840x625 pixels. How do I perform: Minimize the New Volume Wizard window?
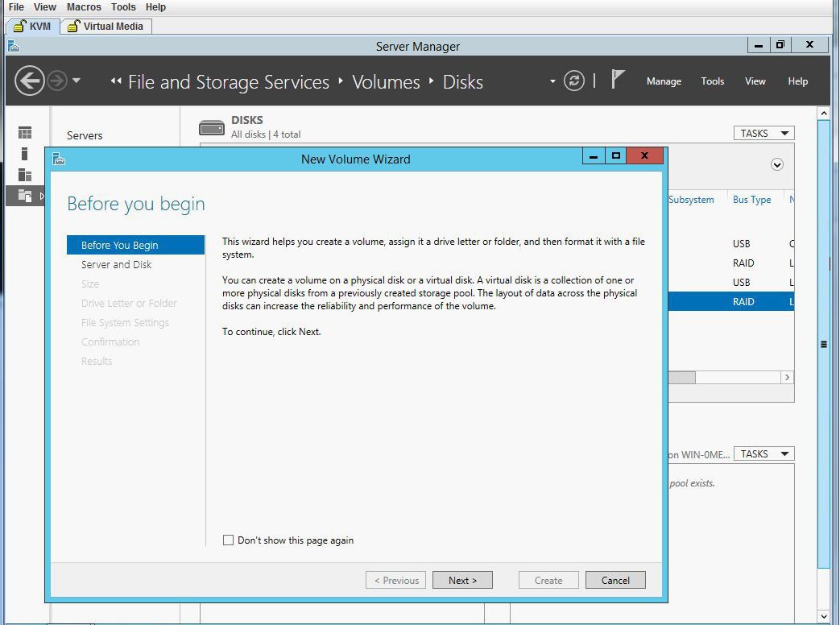coord(594,156)
